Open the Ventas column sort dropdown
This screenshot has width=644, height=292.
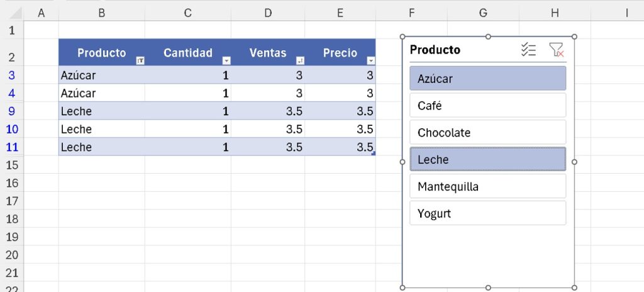(299, 60)
